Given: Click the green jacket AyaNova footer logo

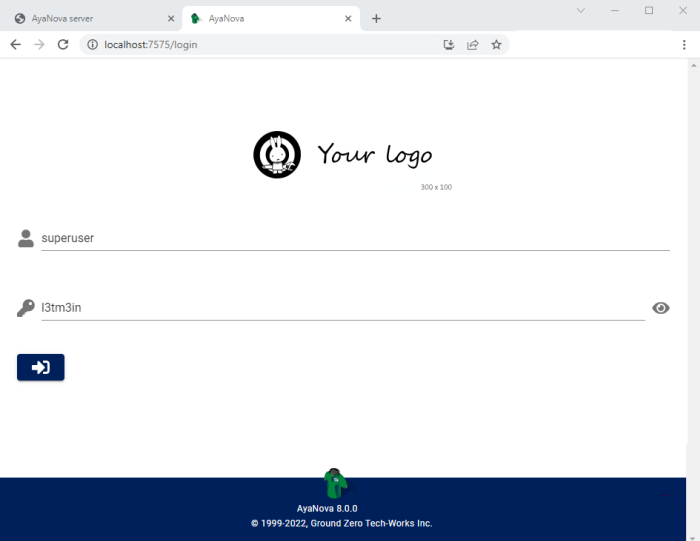Looking at the screenshot, I should click(x=335, y=483).
